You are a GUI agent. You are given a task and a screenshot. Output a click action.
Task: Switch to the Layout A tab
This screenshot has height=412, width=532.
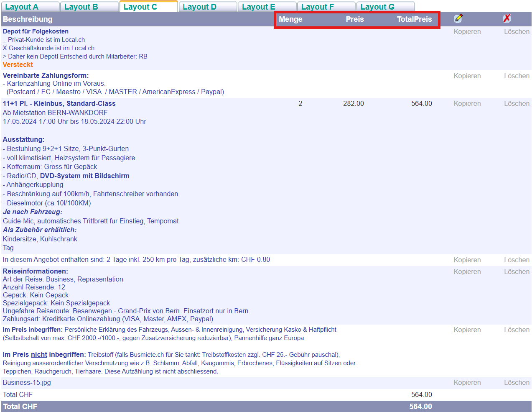click(x=30, y=7)
